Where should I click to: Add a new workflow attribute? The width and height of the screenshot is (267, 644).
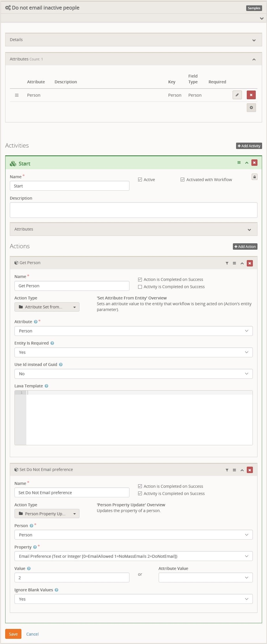(251, 108)
